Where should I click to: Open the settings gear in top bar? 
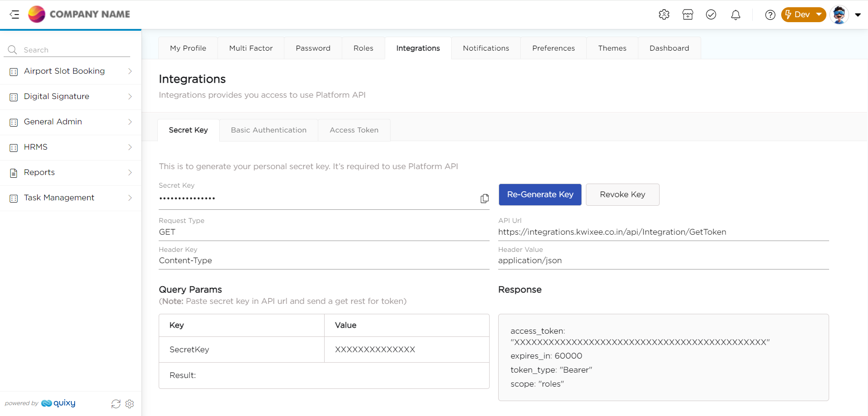(664, 14)
